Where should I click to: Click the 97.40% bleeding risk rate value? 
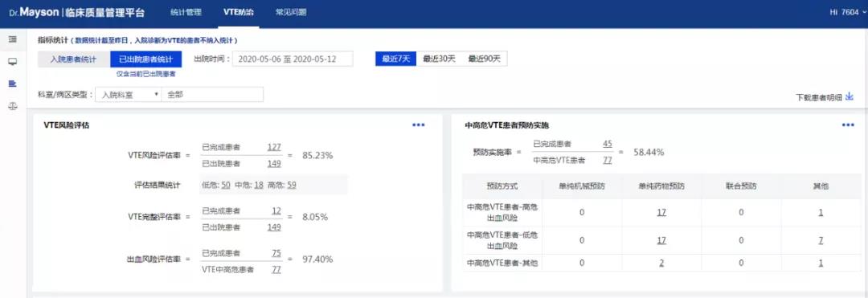pyautogui.click(x=317, y=260)
